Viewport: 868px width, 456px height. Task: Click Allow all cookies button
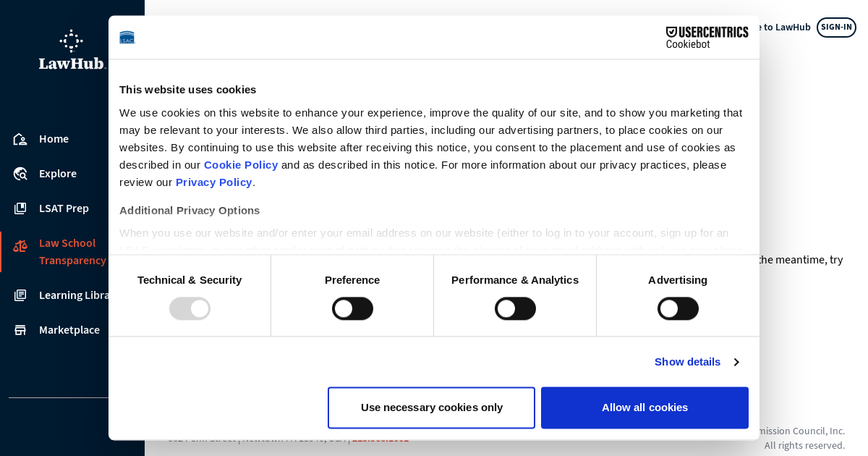pos(644,408)
